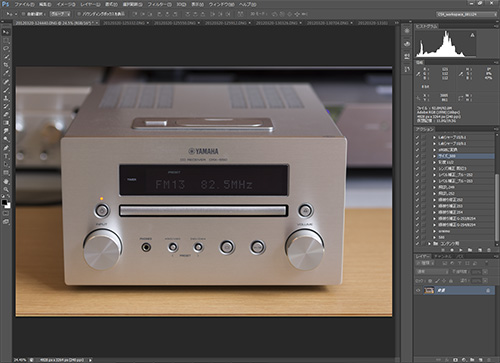Select the Pen tool

click(6, 148)
